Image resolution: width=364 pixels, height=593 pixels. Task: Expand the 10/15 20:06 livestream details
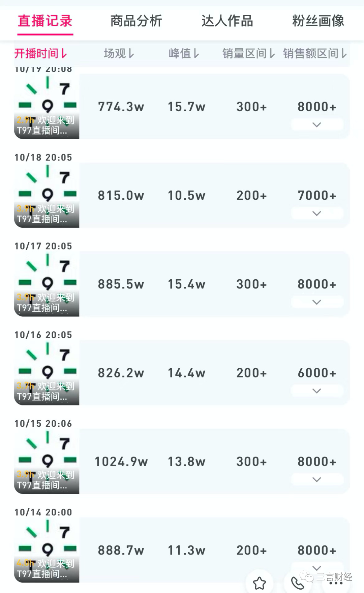click(317, 479)
